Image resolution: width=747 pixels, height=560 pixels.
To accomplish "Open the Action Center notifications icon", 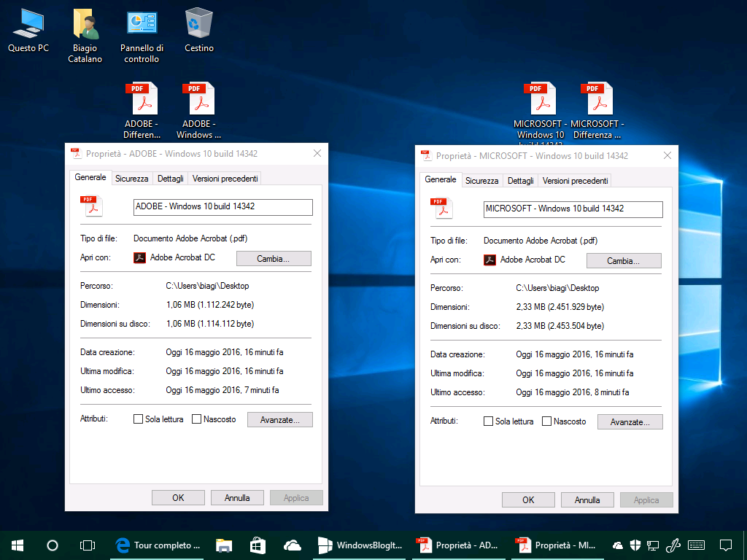I will click(x=726, y=545).
